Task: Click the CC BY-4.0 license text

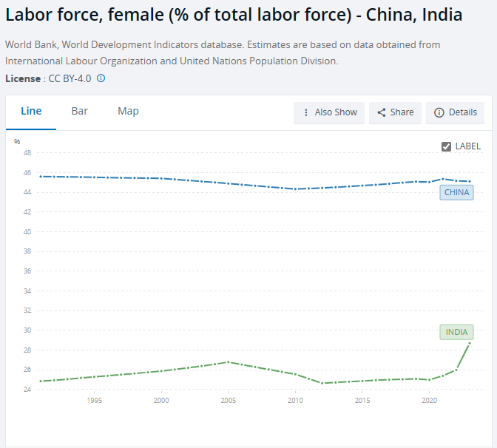Action: [x=70, y=78]
